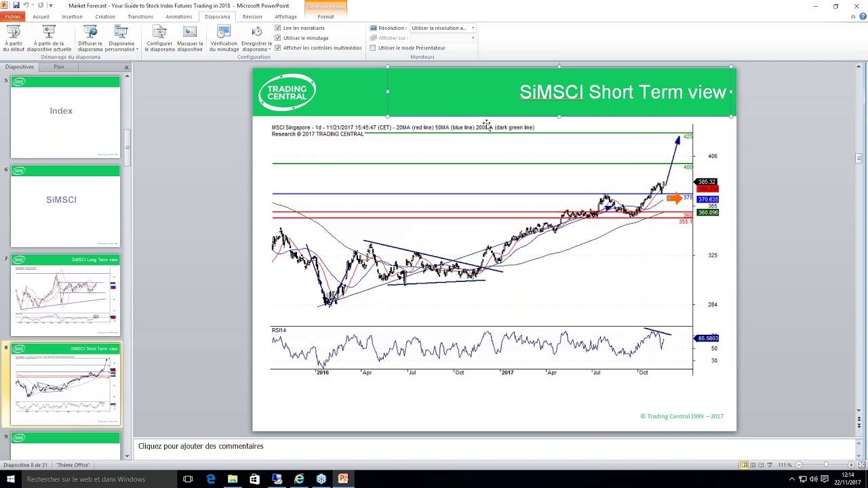Image resolution: width=868 pixels, height=488 pixels.
Task: Move the zoom slider handle
Action: pyautogui.click(x=826, y=465)
